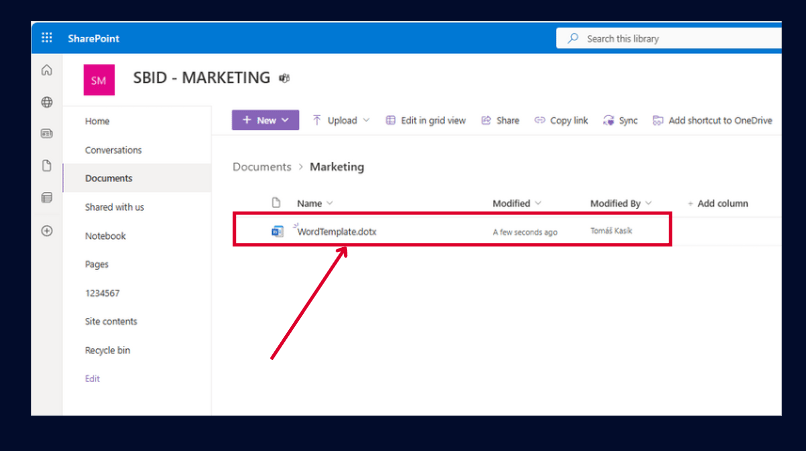Click the Sync toolbar button
The width and height of the screenshot is (806, 451).
[620, 120]
